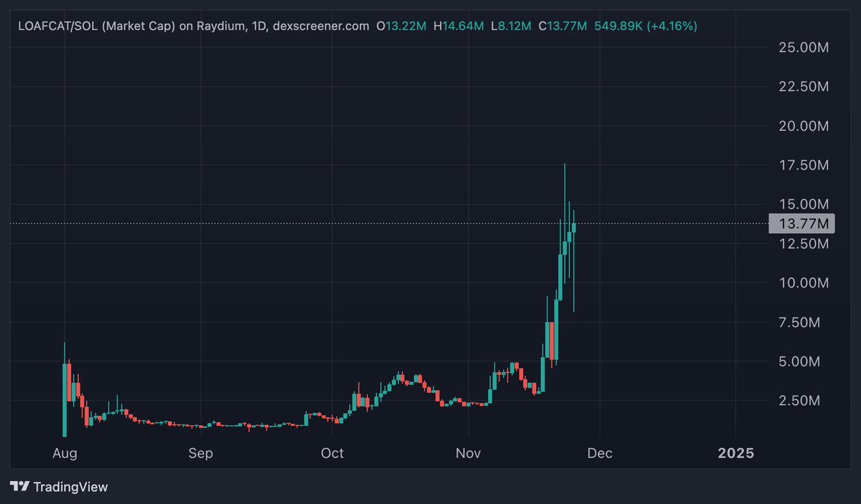This screenshot has height=504, width=861.
Task: Click the TradingView logo icon
Action: coord(20,487)
